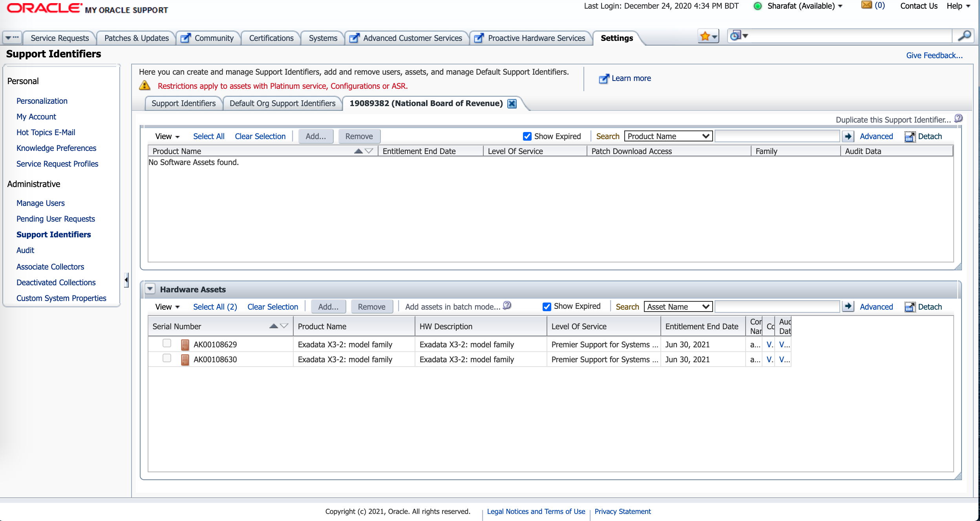The width and height of the screenshot is (980, 521).
Task: Click the Oracle logo
Action: 44,8
